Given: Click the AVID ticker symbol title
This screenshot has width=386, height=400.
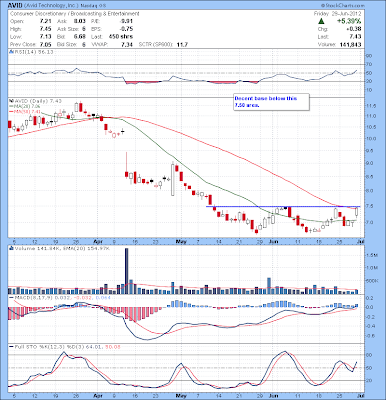Looking at the screenshot, I should coord(14,6).
